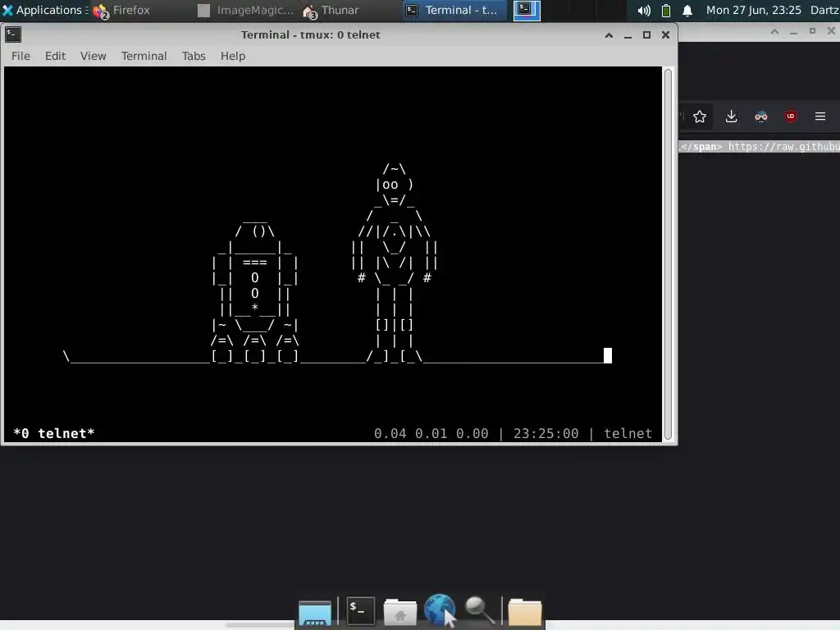Click the tmux clock 23:25:00
This screenshot has height=630, width=840.
click(546, 433)
